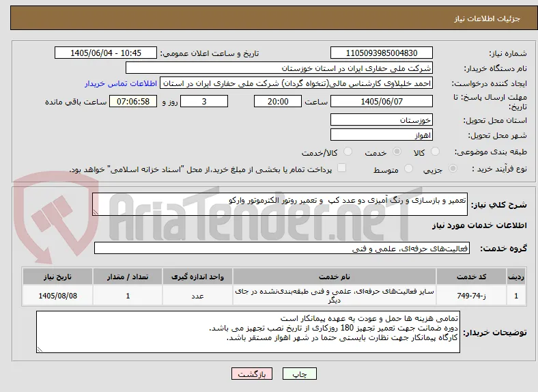Click the توضیحات خریدار notes textarea

(248, 332)
